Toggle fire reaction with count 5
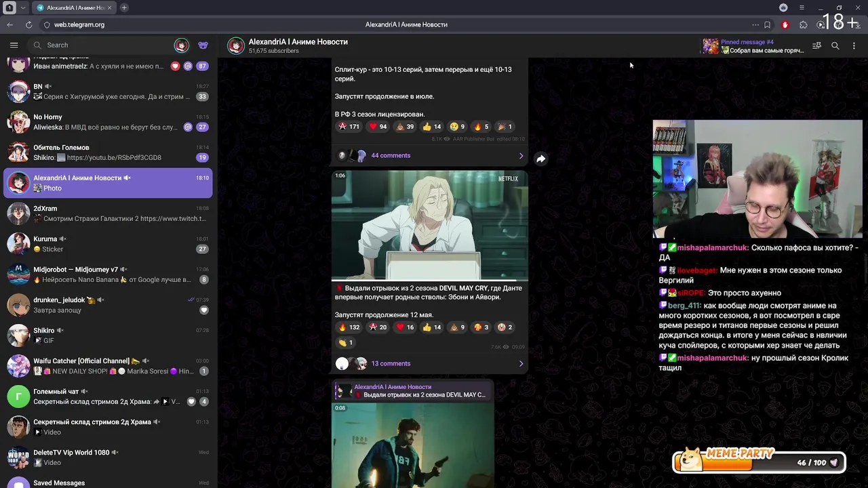Image resolution: width=868 pixels, height=488 pixels. point(481,126)
